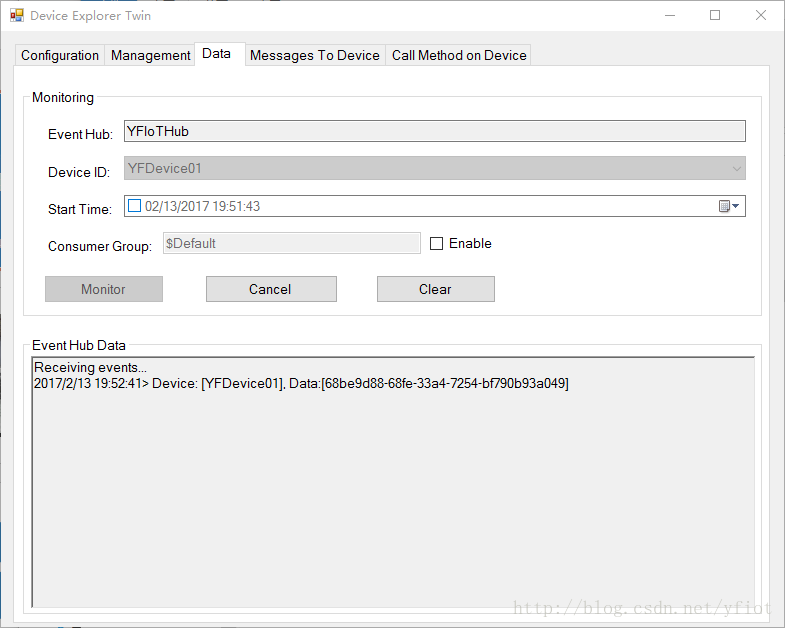This screenshot has height=628, width=785.
Task: Click the Monitor button
Action: [x=104, y=289]
